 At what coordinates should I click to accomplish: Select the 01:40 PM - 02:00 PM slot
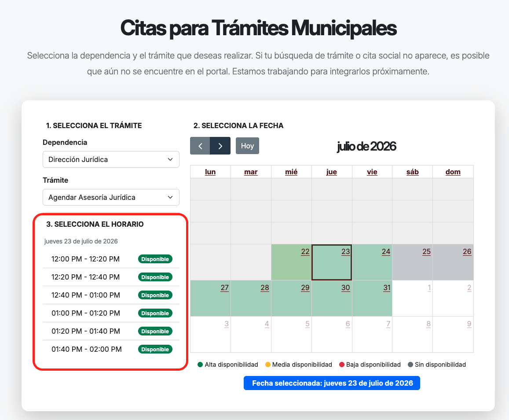click(111, 349)
